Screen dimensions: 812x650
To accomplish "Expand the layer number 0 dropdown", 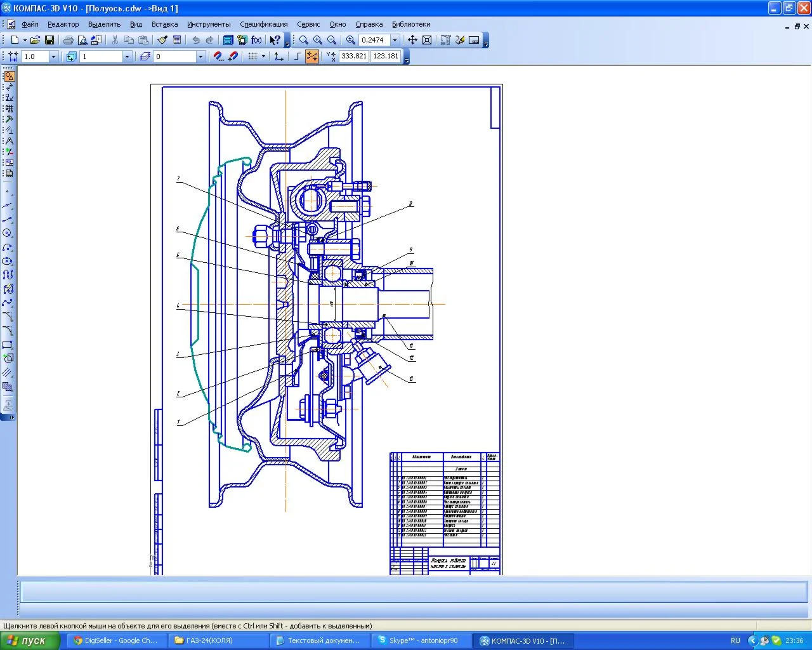I will 200,56.
